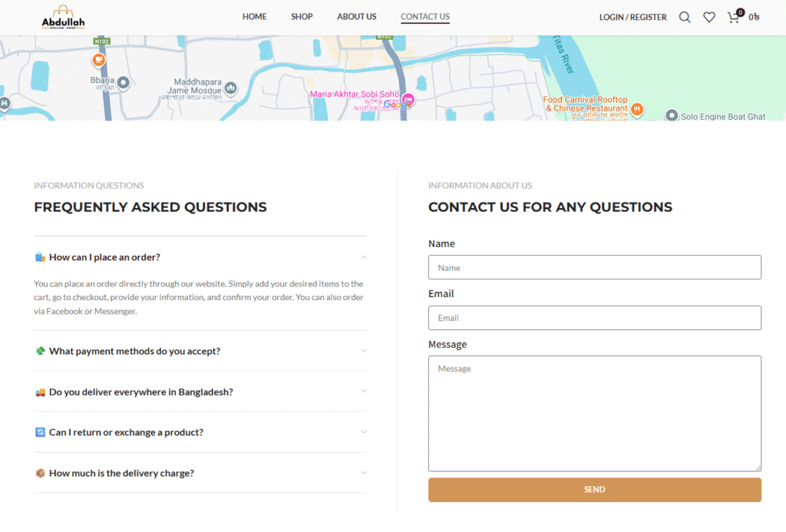The width and height of the screenshot is (786, 532).
Task: Expand 'How much is the delivery charge?'
Action: pos(200,473)
